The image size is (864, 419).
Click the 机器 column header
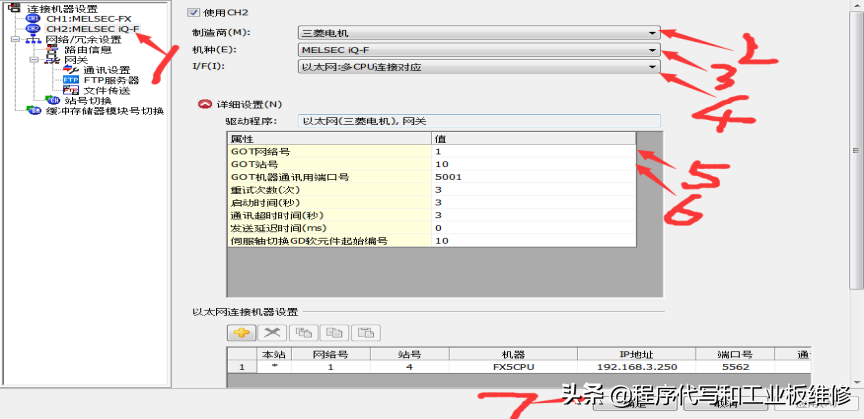(x=513, y=353)
